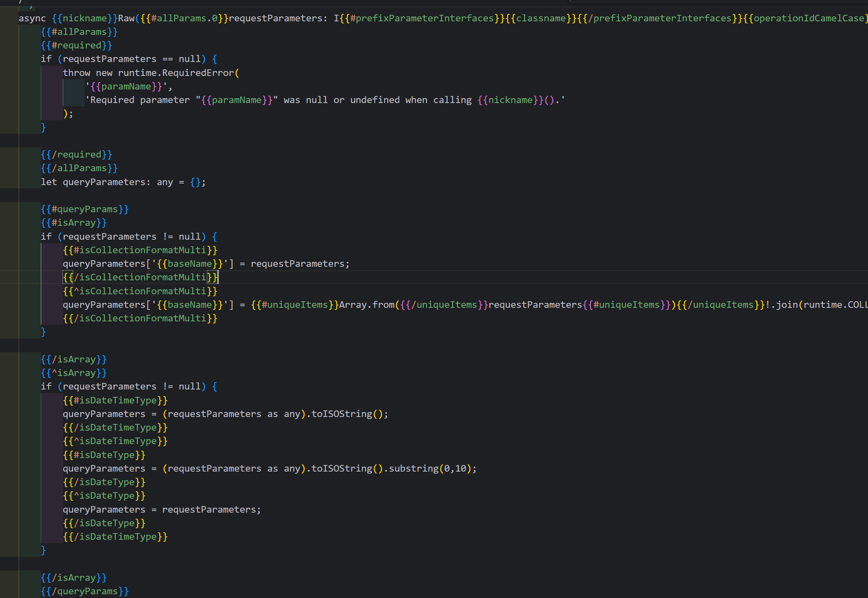Click the {{/allParams}} closing tag
The height and width of the screenshot is (598, 868).
coord(79,168)
